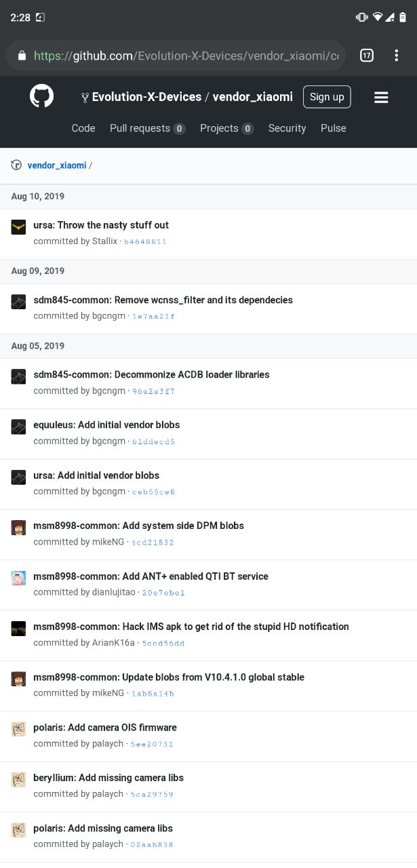Screen dimensions: 417x868
Task: Open commit 'polaris: Add camera OIS firmware'
Action: [x=105, y=728]
